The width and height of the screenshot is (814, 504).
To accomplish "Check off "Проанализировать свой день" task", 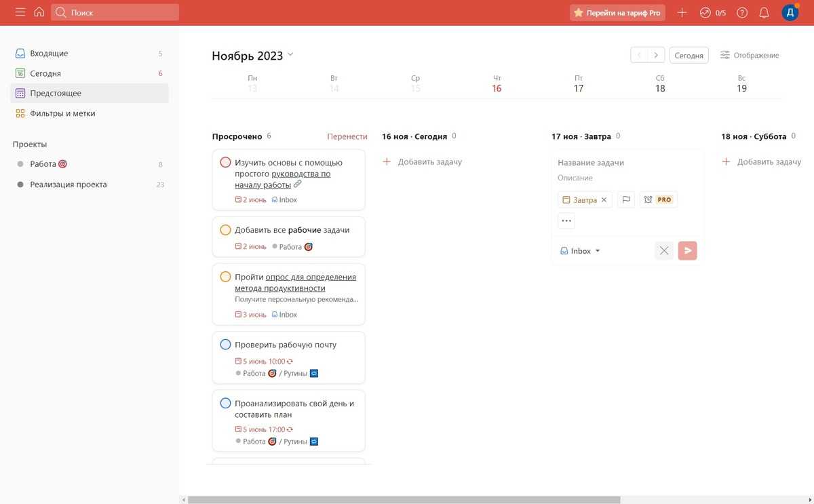I will 225,404.
